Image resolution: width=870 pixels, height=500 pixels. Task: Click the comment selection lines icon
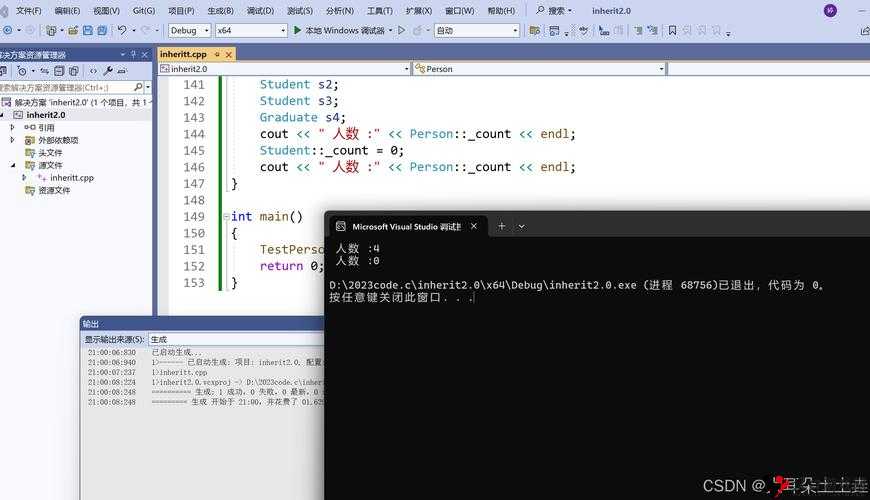[x=639, y=31]
